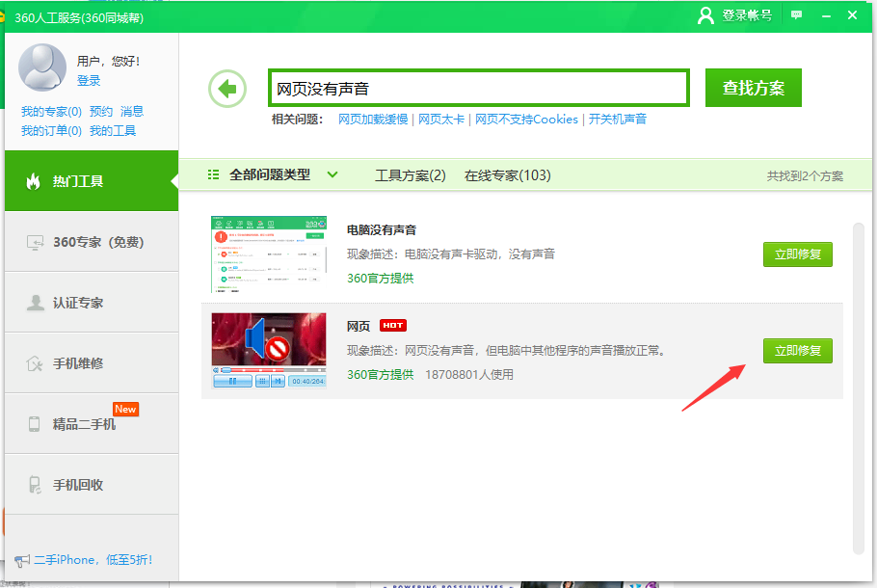This screenshot has height=588, width=877.
Task: Open 认证专家 in the sidebar
Action: coord(92,303)
